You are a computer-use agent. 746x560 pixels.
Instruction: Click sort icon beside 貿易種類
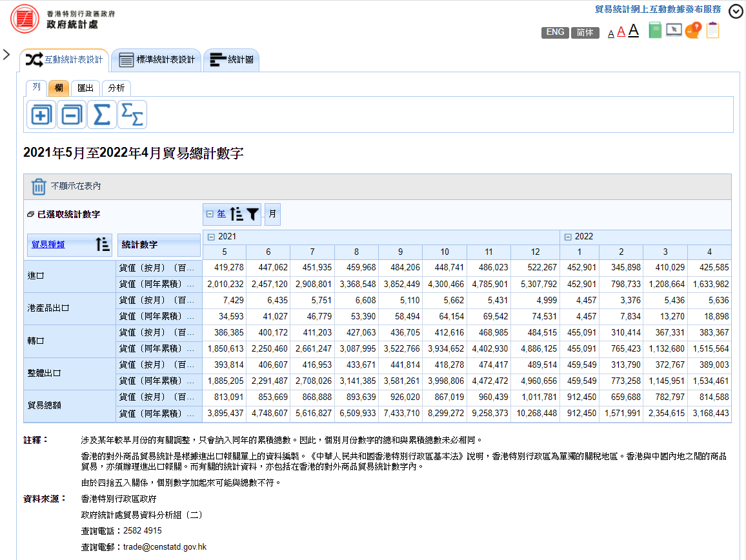pos(103,245)
